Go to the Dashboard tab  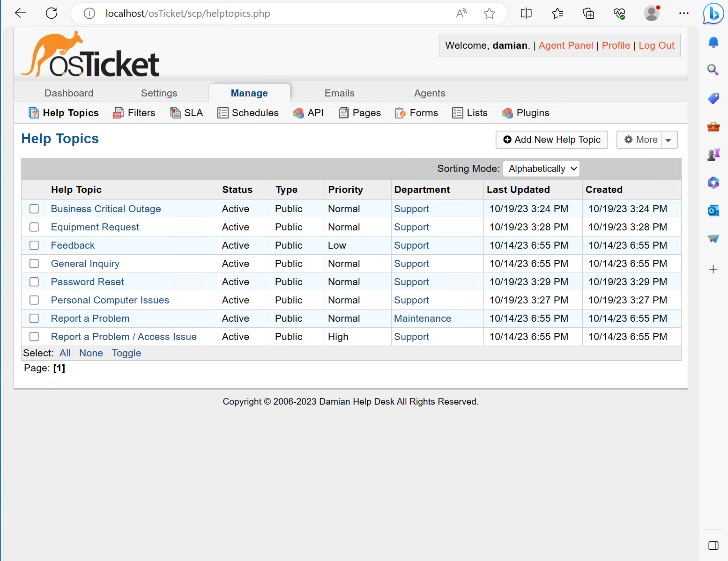coord(68,93)
